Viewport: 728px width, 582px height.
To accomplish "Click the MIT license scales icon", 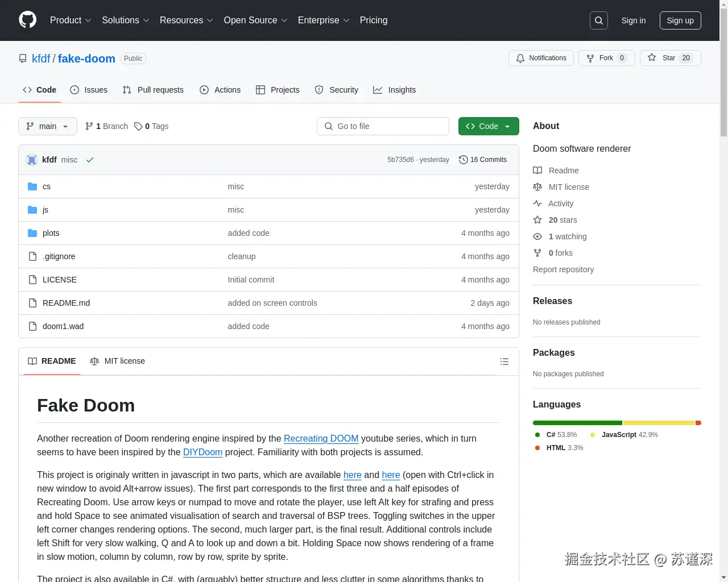I will (537, 187).
